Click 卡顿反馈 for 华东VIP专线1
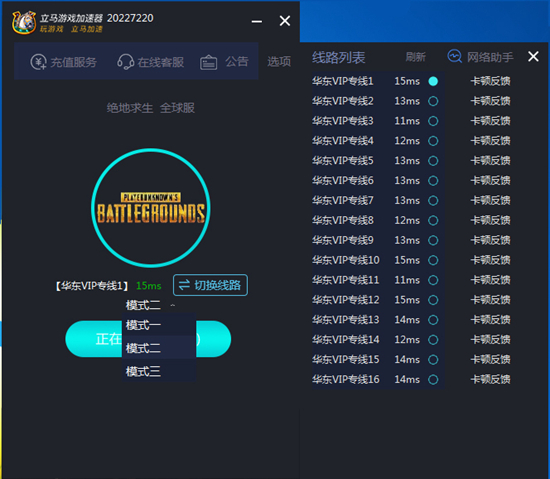 coord(490,81)
